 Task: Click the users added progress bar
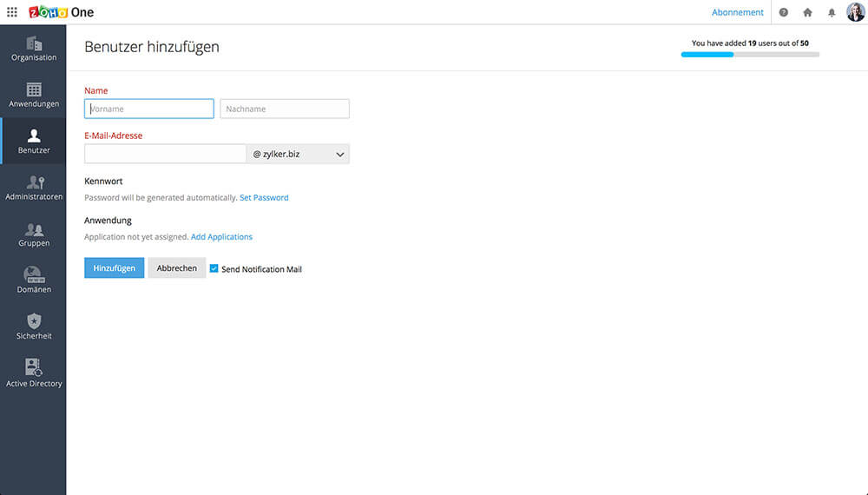pos(750,54)
